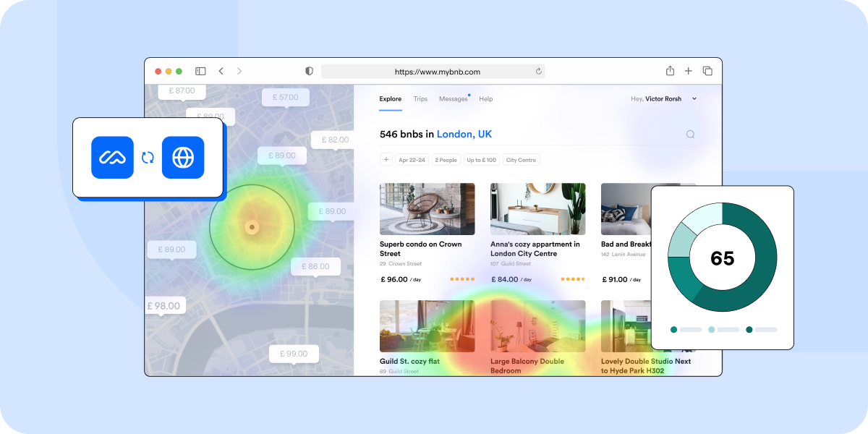Select the £ 96.00 / day price

400,279
